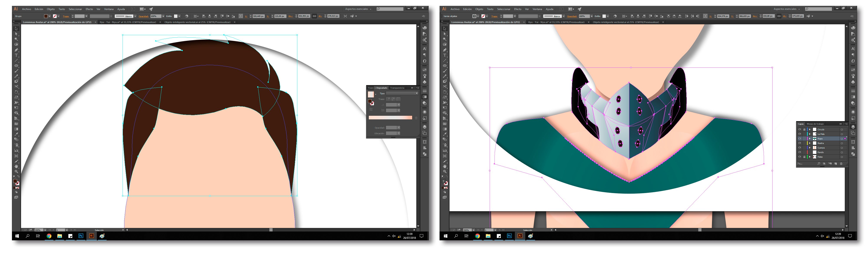Image resolution: width=868 pixels, height=254 pixels.
Task: Pick the Selection arrow tool in left window
Action: 16,29
